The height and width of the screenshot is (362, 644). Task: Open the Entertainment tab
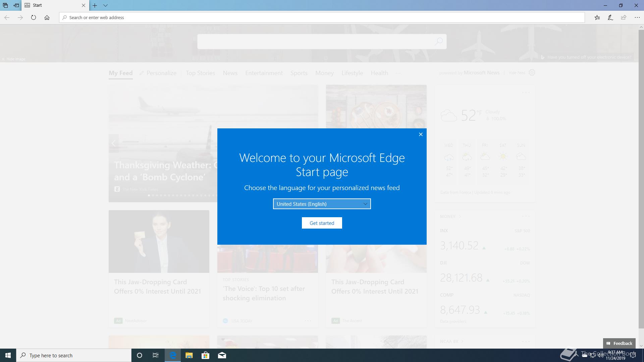(x=264, y=73)
